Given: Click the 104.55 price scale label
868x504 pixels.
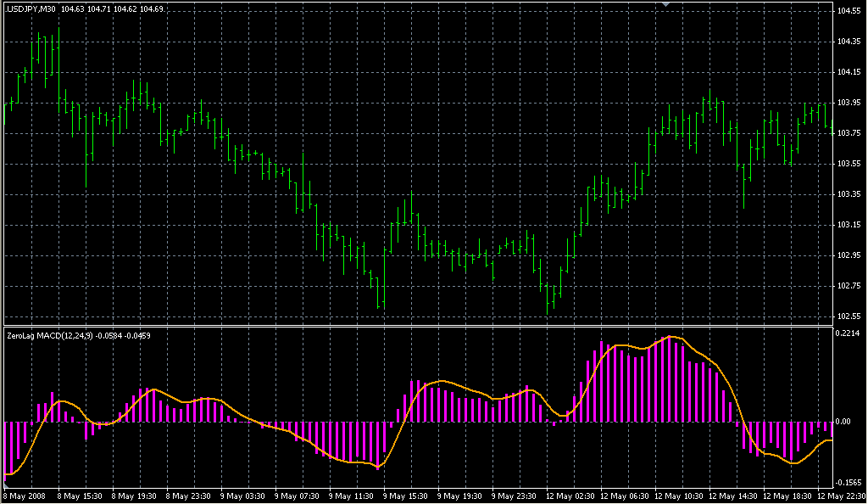Looking at the screenshot, I should coord(849,11).
